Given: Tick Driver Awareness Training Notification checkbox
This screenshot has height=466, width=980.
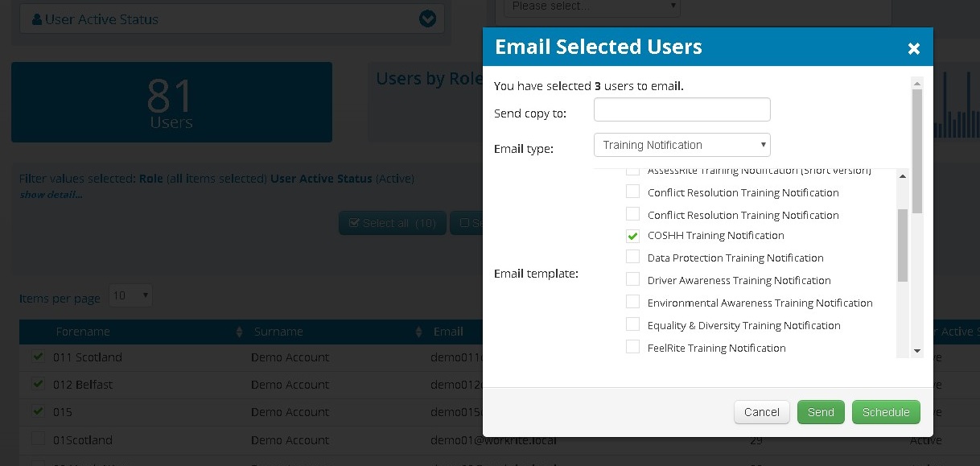Looking at the screenshot, I should pyautogui.click(x=632, y=281).
